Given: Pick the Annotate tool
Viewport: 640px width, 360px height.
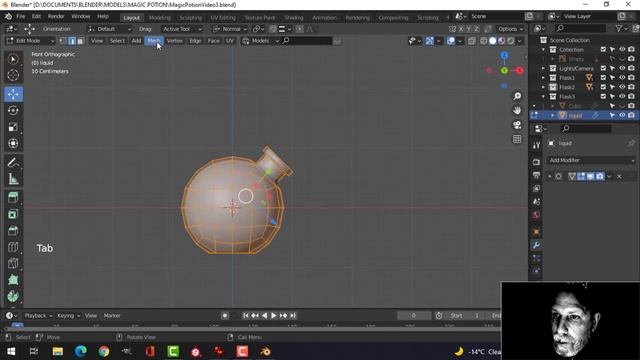Looking at the screenshot, I should coord(13,162).
